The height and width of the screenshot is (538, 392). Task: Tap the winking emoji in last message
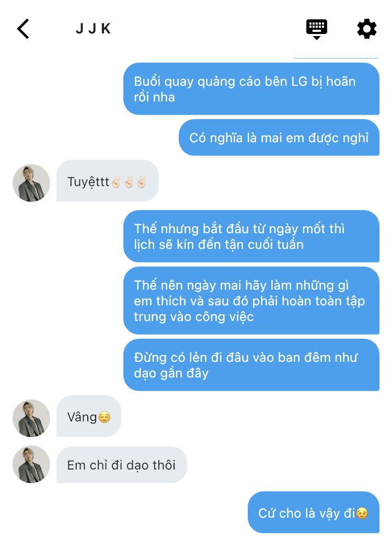[362, 513]
